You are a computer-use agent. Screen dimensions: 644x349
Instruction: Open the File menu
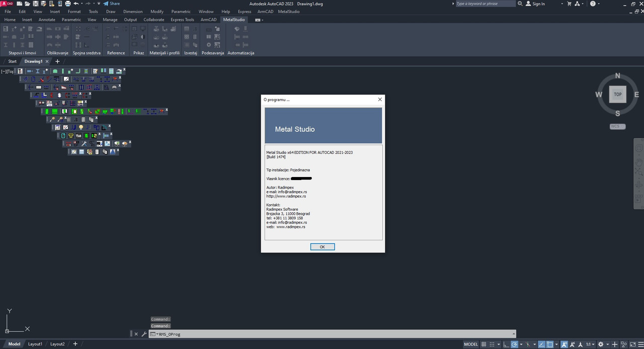click(x=8, y=11)
